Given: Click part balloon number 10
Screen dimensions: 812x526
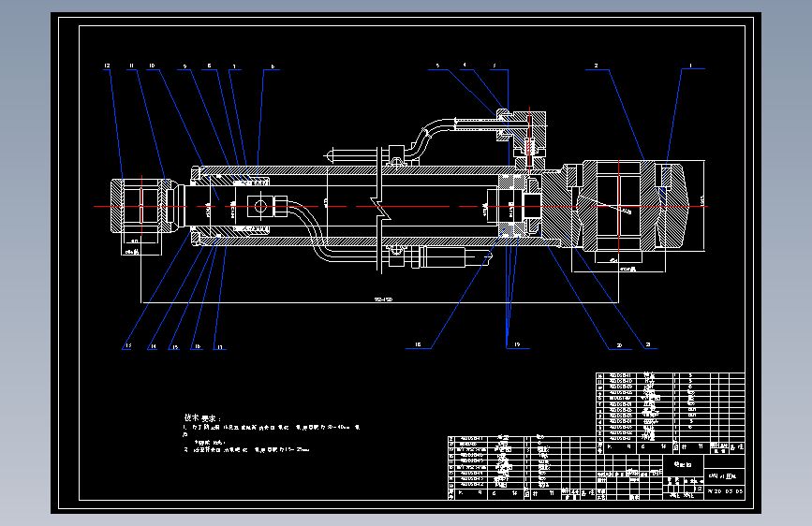Looking at the screenshot, I should (152, 66).
